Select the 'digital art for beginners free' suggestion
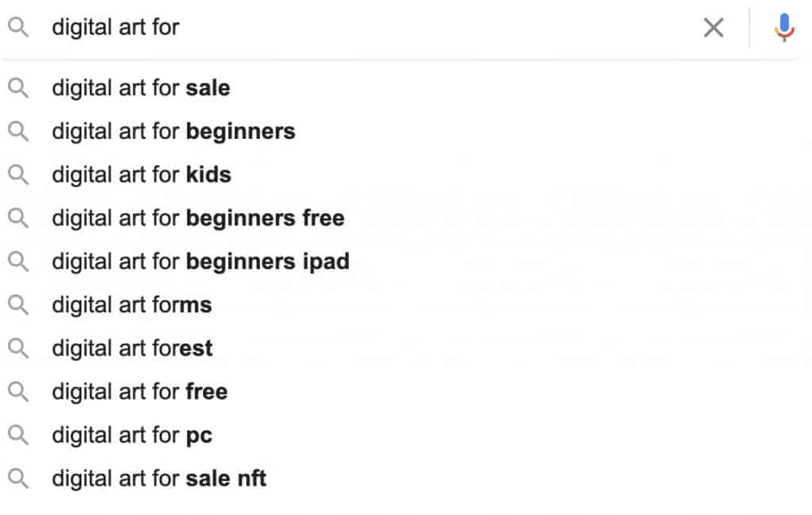This screenshot has height=515, width=812. point(197,218)
